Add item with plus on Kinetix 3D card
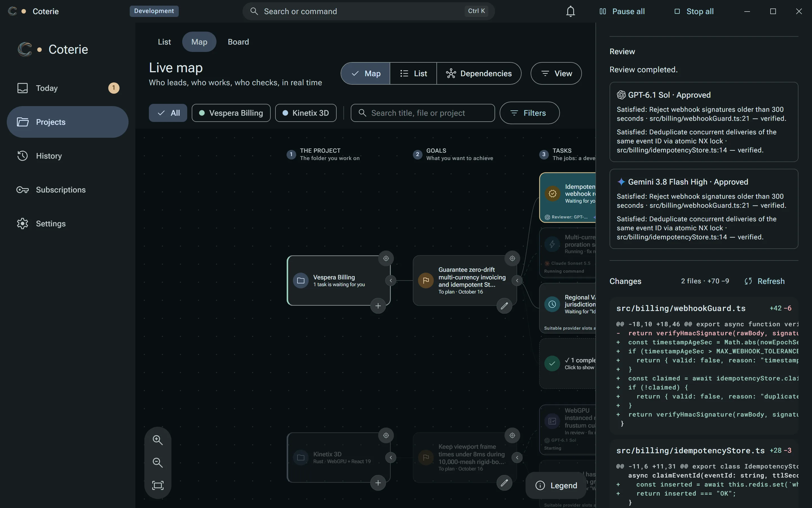Screen dimensions: 812x508 378,483
